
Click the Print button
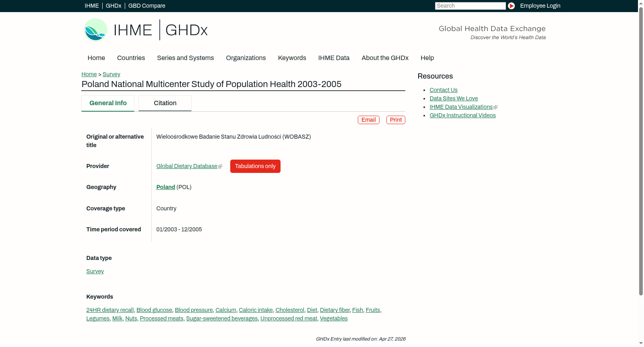click(396, 120)
